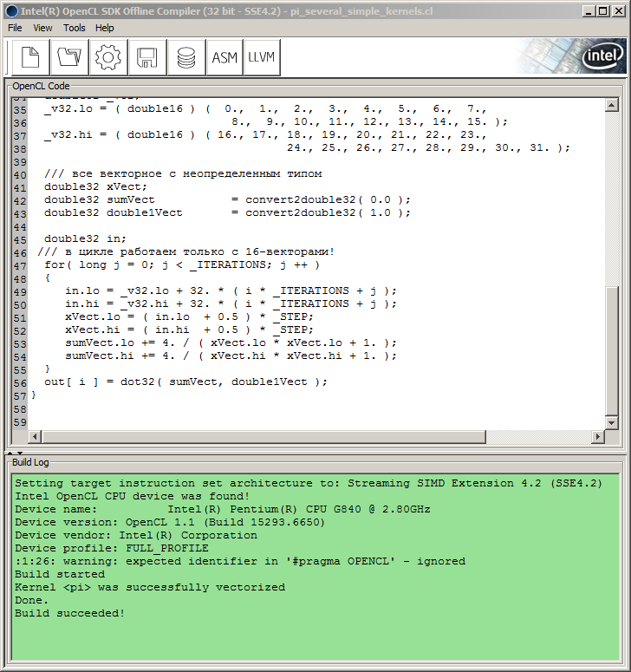The width and height of the screenshot is (631, 672).
Task: Click the '#pragma OPENCL' warning log line
Action: [240, 561]
